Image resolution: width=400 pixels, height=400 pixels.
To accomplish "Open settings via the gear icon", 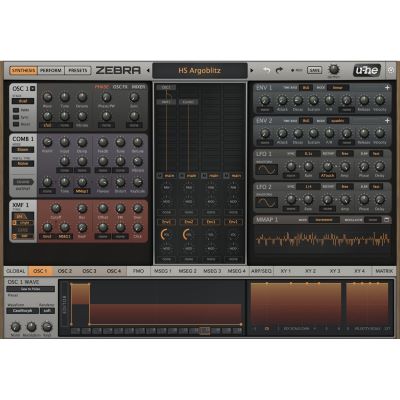I will [x=391, y=70].
